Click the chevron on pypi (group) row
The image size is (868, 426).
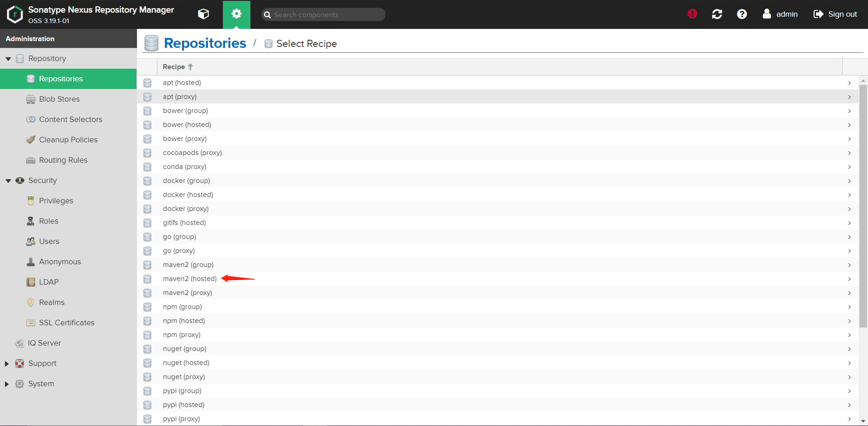[x=849, y=391]
